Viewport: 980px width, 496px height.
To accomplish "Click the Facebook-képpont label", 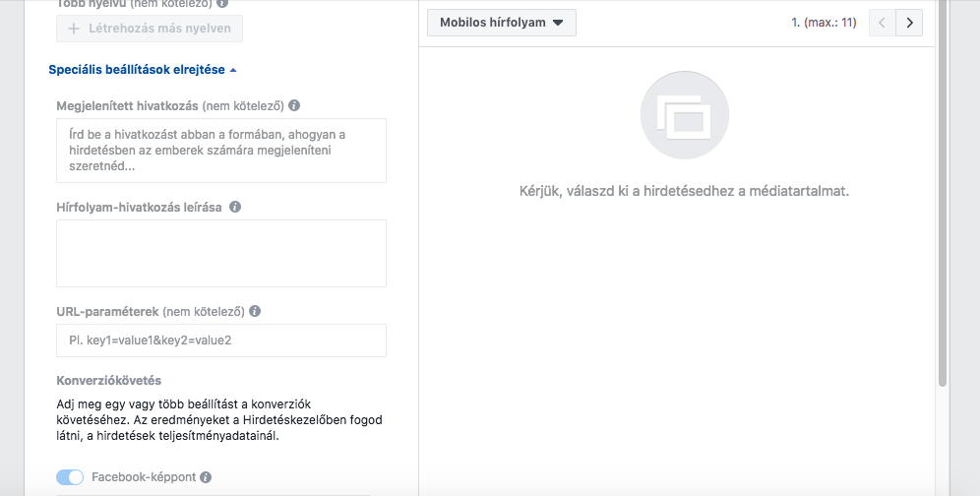I will click(144, 477).
